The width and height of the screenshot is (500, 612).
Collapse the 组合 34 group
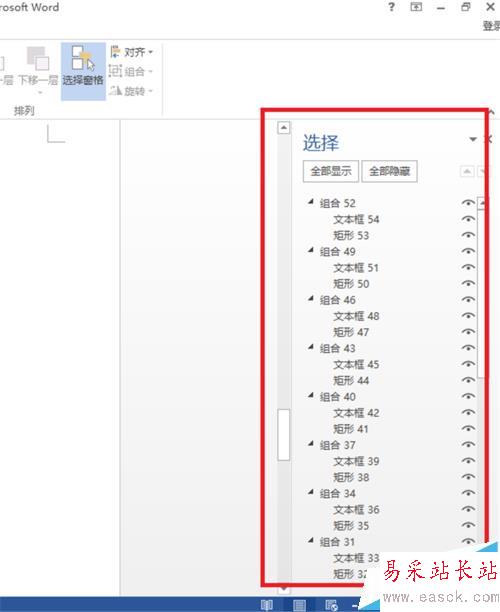pyautogui.click(x=311, y=492)
